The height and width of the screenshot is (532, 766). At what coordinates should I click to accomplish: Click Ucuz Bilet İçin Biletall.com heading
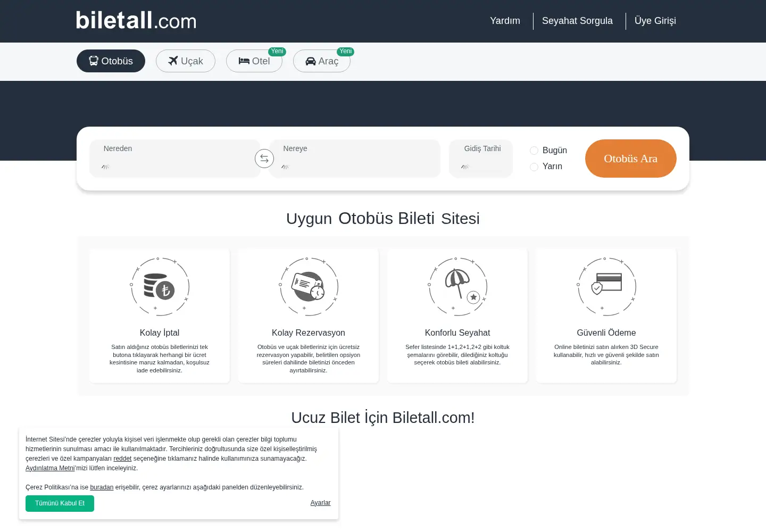tap(383, 418)
